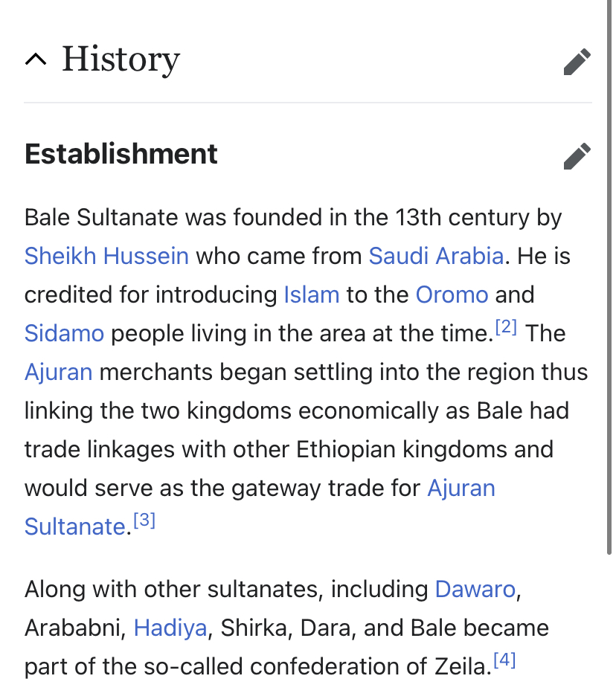The width and height of the screenshot is (616, 699).
Task: View citation [4] after Zeila
Action: click(504, 661)
